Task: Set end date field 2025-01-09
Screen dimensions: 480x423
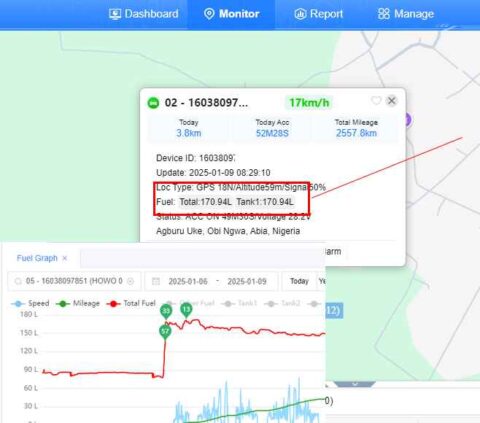Action: 247,281
